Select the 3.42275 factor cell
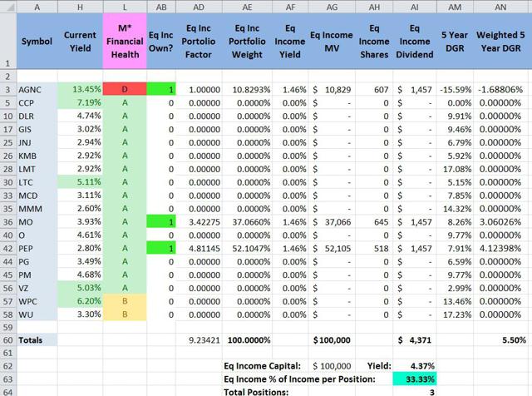The height and width of the screenshot is (396, 532). [199, 222]
